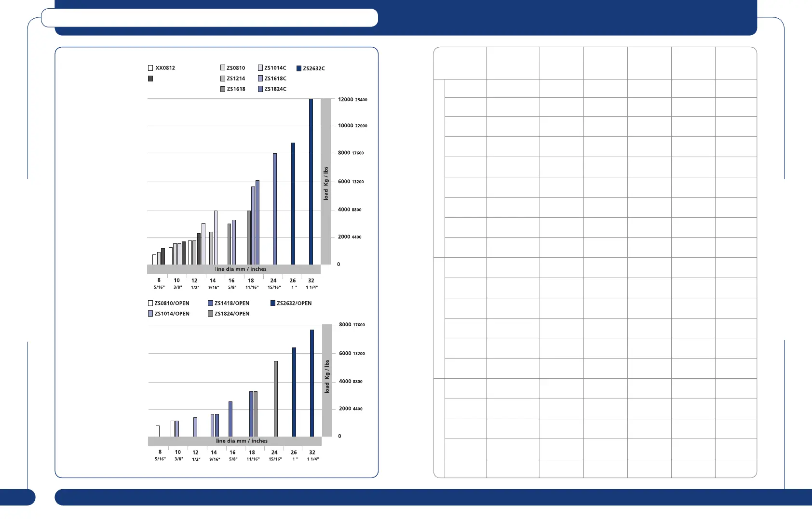The height and width of the screenshot is (519, 812).
Task: Click "8000 17600" on the upper chart axis
Action: (351, 153)
